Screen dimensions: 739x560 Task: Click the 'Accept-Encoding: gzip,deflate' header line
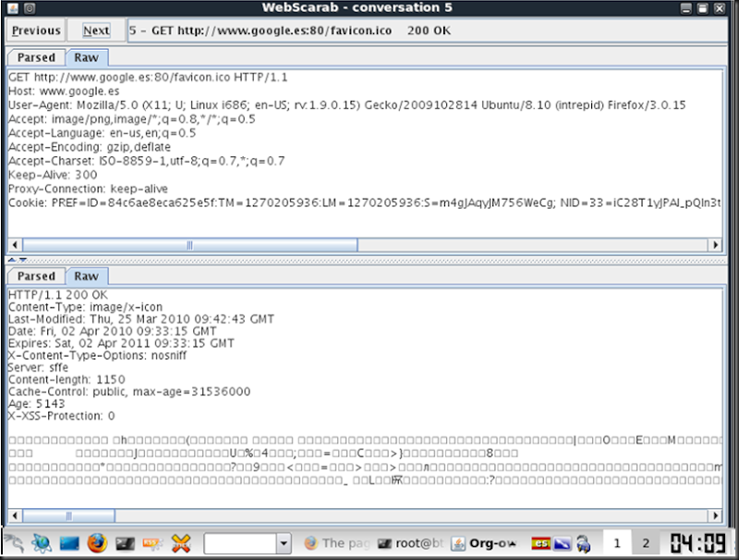pos(90,147)
